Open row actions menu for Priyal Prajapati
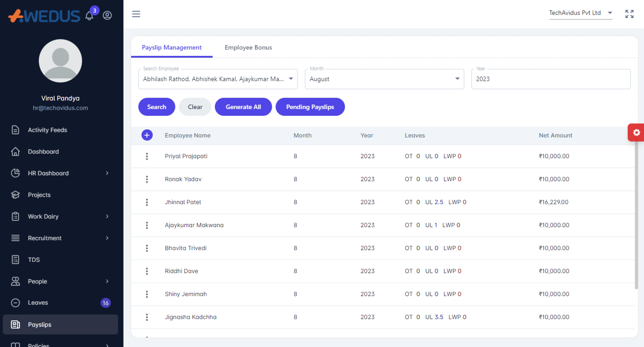Image resolution: width=644 pixels, height=347 pixels. 147,156
